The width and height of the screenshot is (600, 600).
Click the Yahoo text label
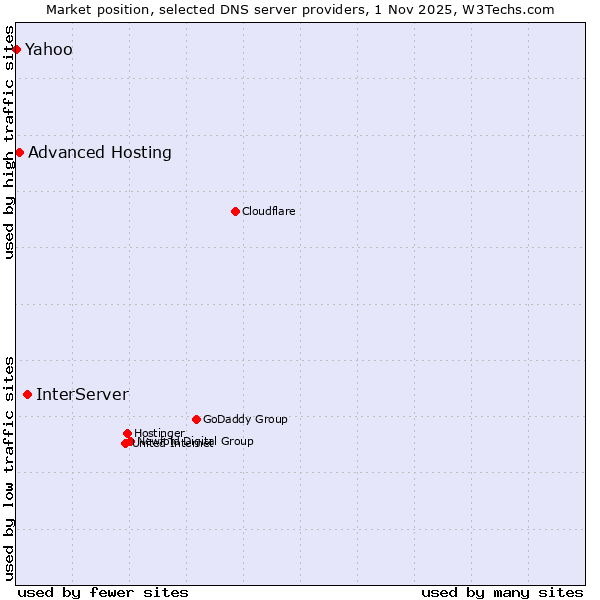click(x=49, y=49)
